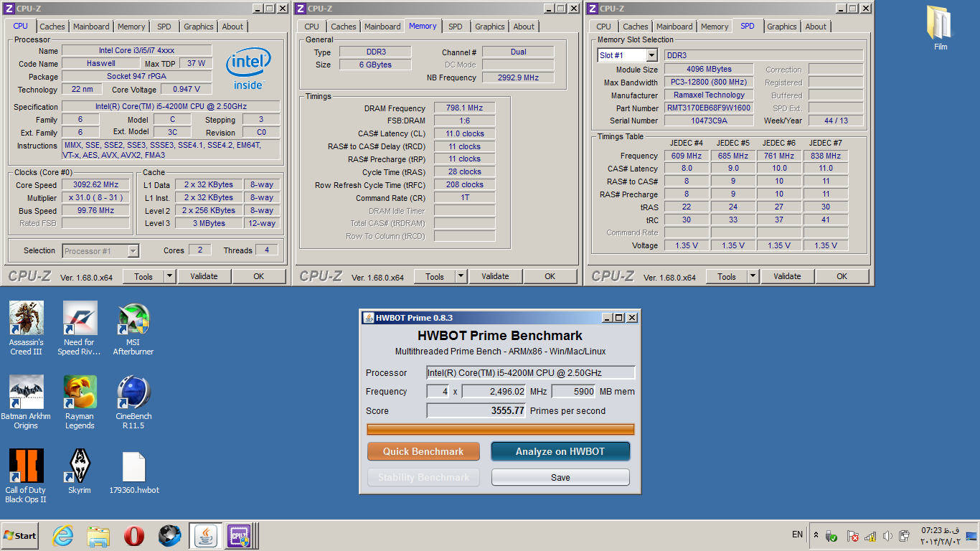Click the taskbar clock and date
980x551 pixels.
pyautogui.click(x=940, y=535)
